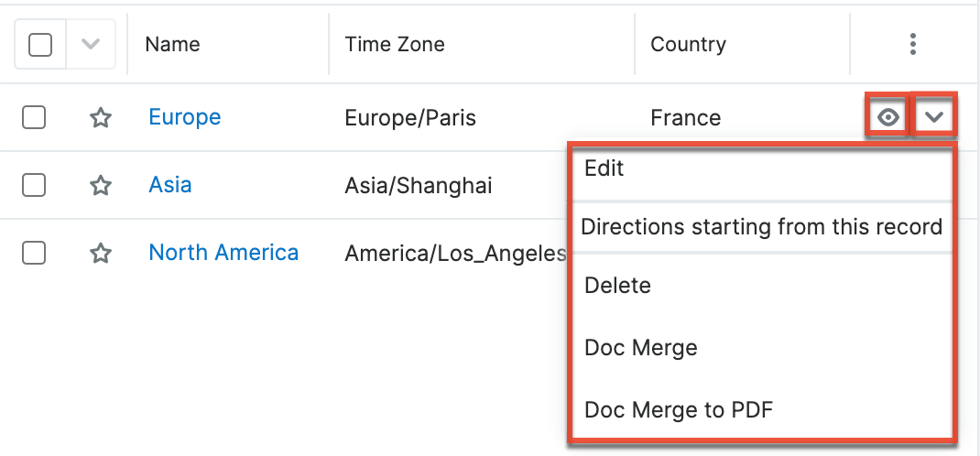Check the North America row checkbox

click(x=34, y=253)
